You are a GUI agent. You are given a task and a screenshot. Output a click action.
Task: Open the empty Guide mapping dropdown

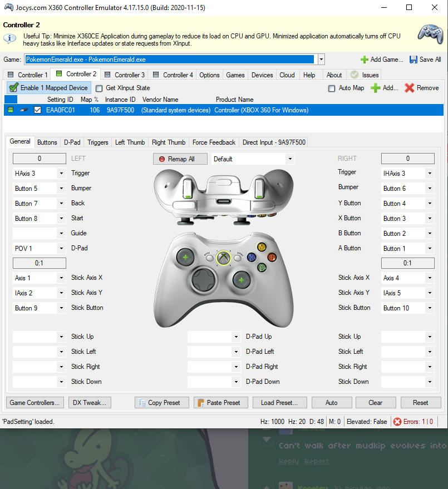(61, 233)
